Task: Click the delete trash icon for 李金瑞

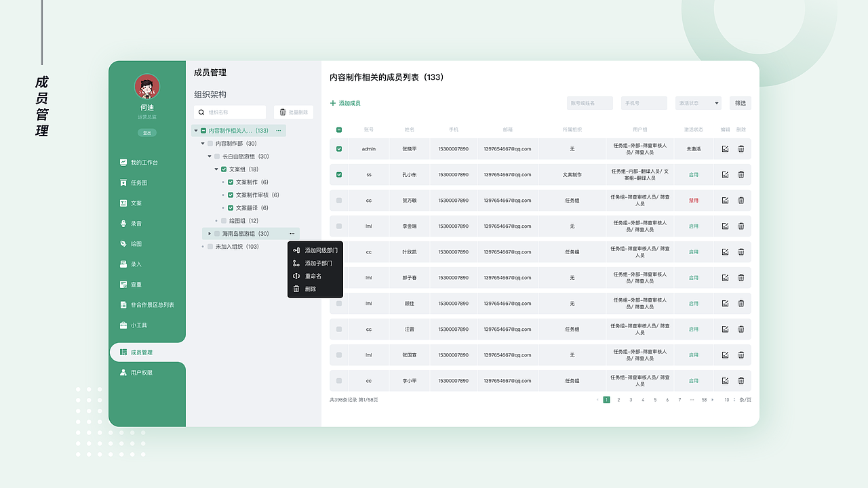Action: click(741, 226)
